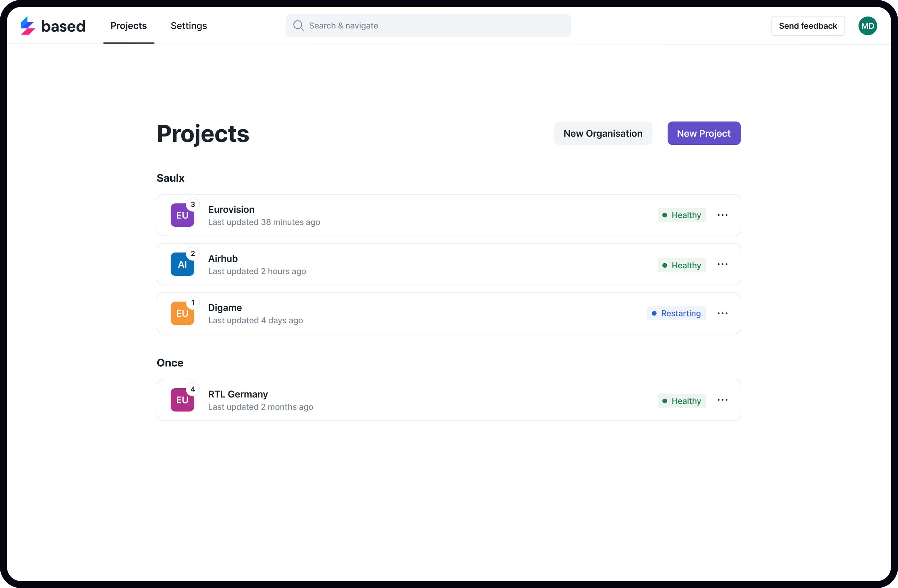
Task: Click the Restarting status badge on Digame
Action: [x=676, y=313]
